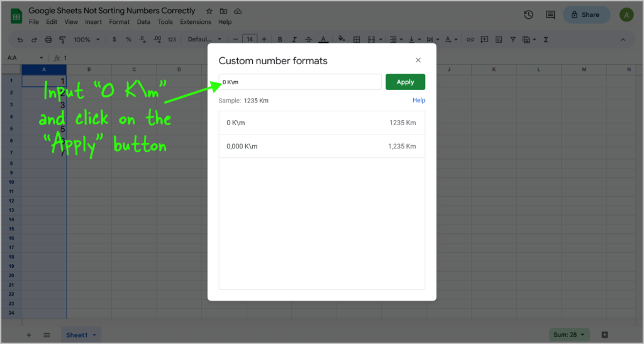
Task: Click the Insert comment icon in the toolbar
Action: (484, 40)
